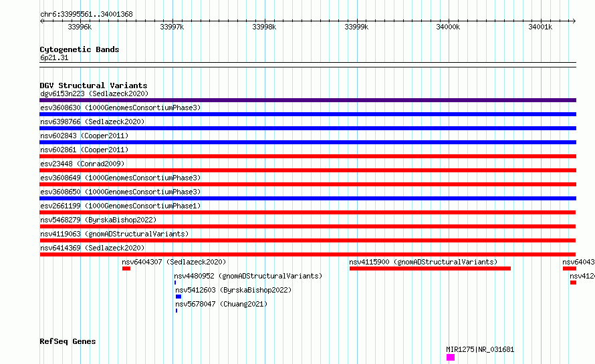Screen dimensions: 595x364
Task: Click the tiny blue nsv5678047 marker
Action: (176, 311)
